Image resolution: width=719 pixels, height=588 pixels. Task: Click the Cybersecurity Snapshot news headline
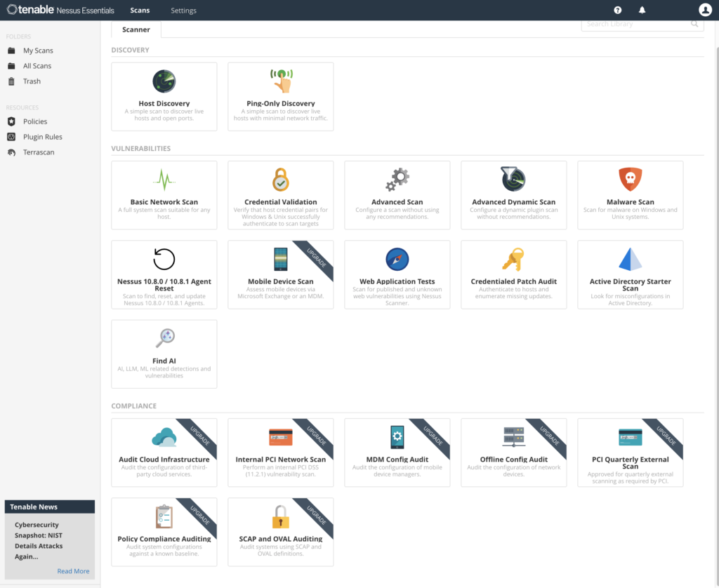point(39,541)
